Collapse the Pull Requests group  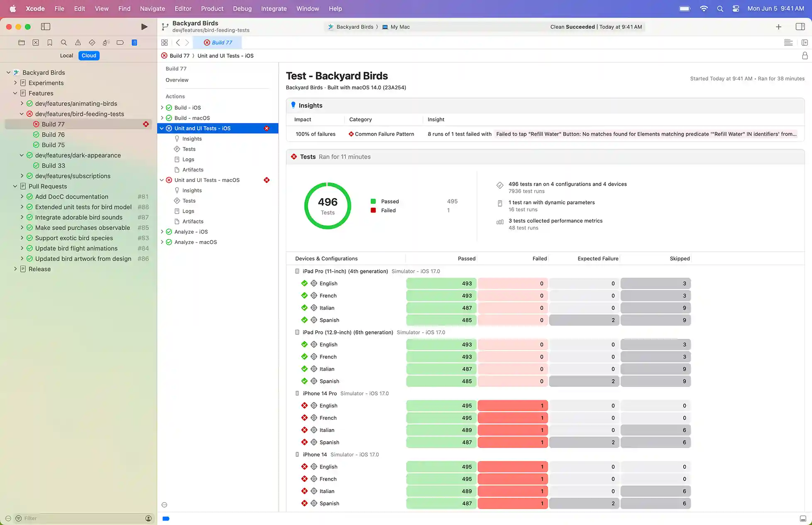(x=15, y=186)
